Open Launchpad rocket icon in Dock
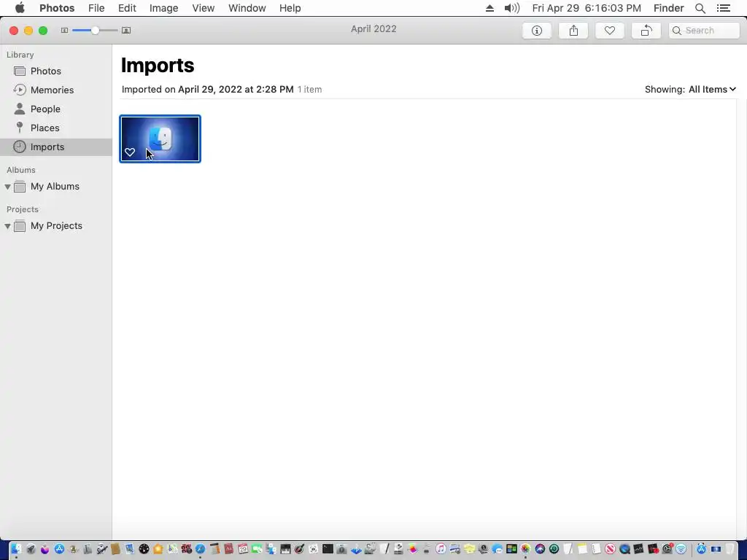 [x=31, y=549]
